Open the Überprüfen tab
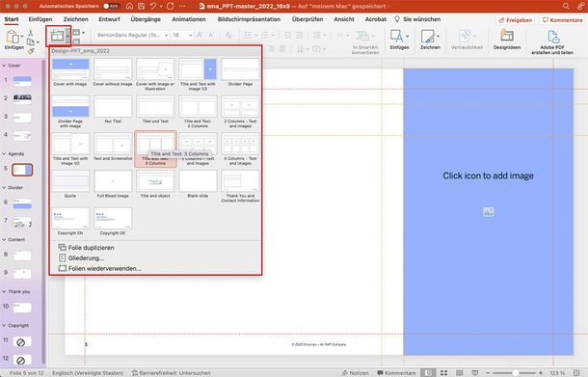 point(307,19)
